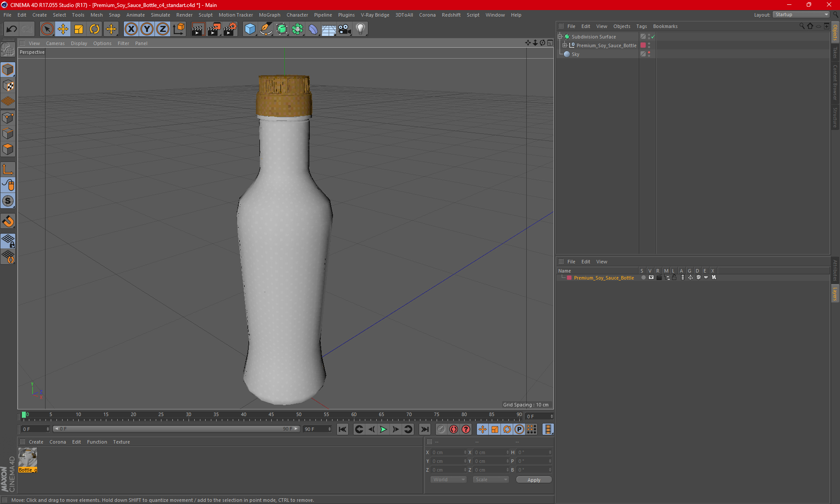Open the Deformer objects icon

click(x=313, y=29)
